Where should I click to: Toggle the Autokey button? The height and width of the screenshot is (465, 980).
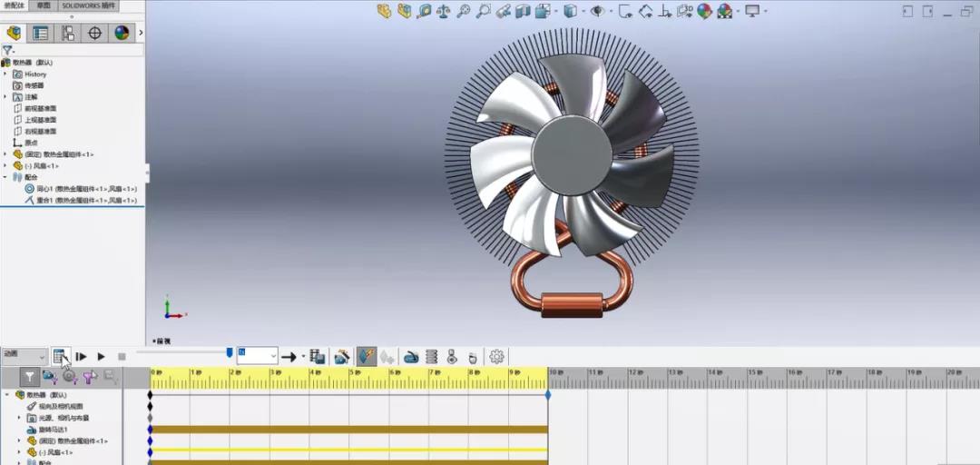[367, 357]
